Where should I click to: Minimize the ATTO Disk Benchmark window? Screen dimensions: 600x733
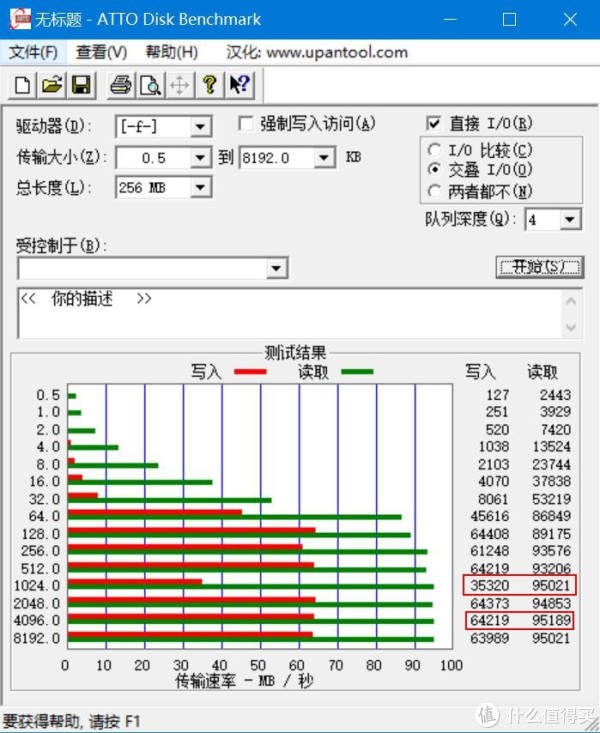[x=450, y=19]
